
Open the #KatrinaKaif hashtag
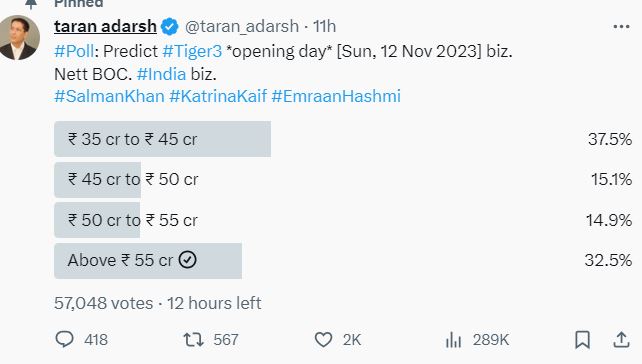218,96
